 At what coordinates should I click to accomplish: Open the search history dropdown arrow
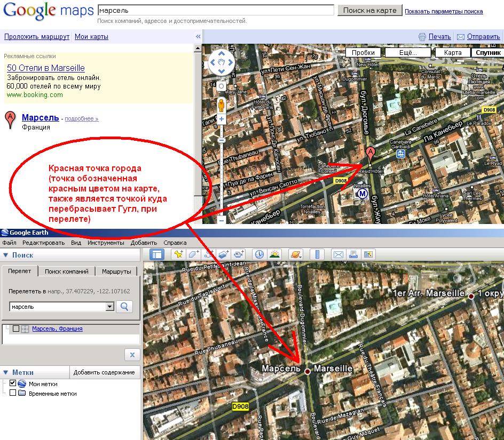(109, 307)
